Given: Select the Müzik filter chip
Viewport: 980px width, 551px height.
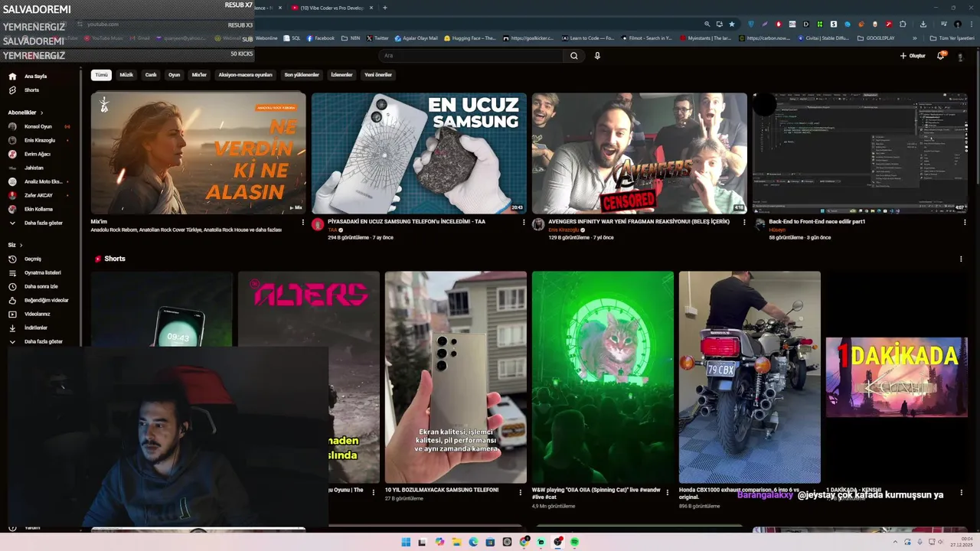Looking at the screenshot, I should click(x=126, y=75).
